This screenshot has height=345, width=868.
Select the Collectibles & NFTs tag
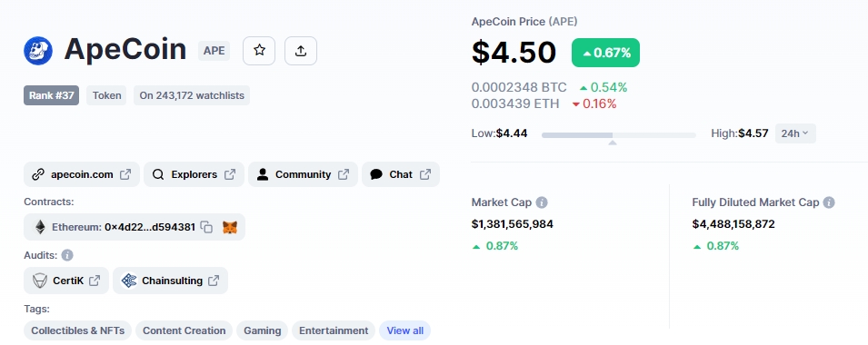tap(77, 330)
